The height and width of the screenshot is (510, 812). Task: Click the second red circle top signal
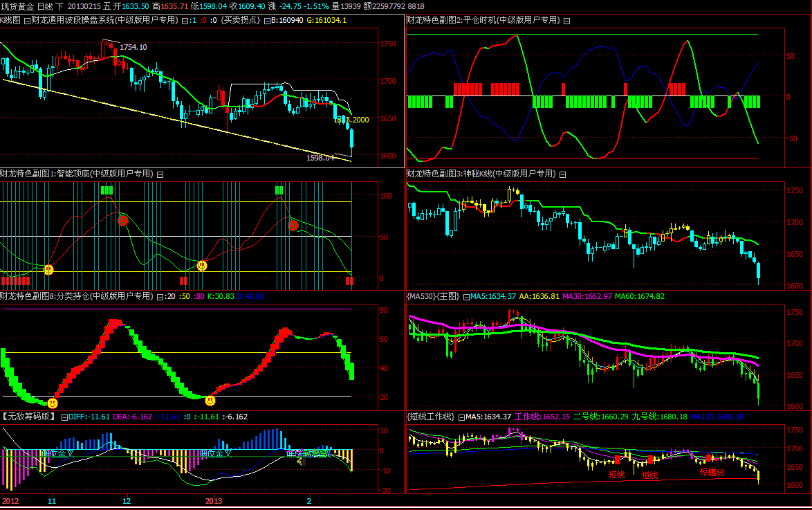(x=293, y=226)
